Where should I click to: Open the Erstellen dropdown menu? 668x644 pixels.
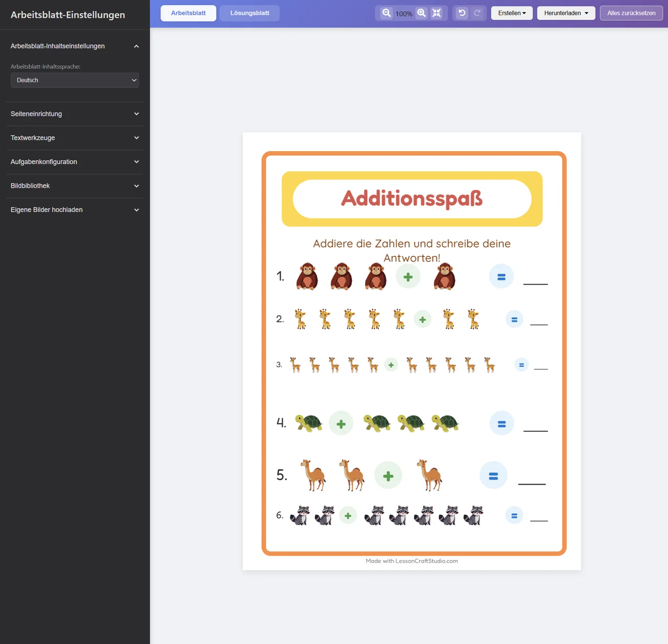pos(512,13)
